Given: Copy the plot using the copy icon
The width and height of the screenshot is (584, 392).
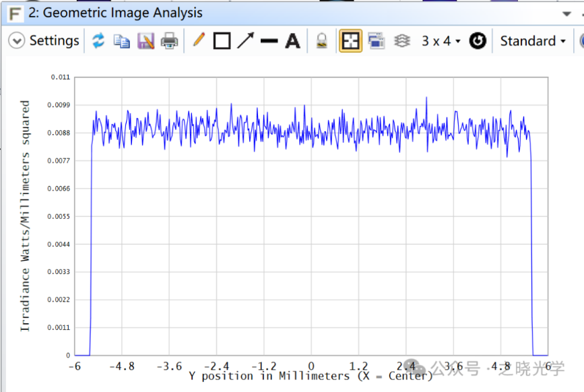Looking at the screenshot, I should click(x=122, y=41).
